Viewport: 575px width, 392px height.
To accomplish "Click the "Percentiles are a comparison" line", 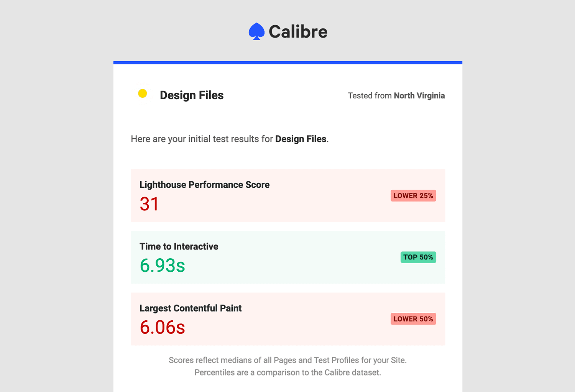I will (x=287, y=372).
